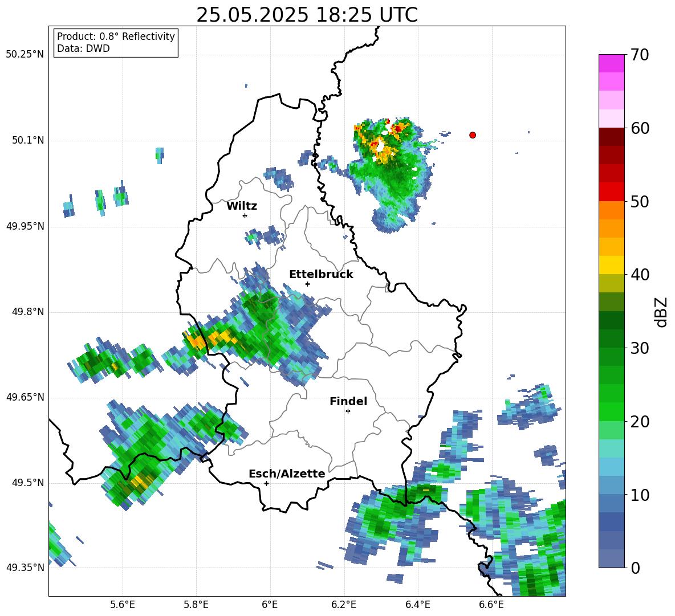Viewport: 675px width, 616px height.
Task: Click the Findel city label
Action: click(348, 401)
